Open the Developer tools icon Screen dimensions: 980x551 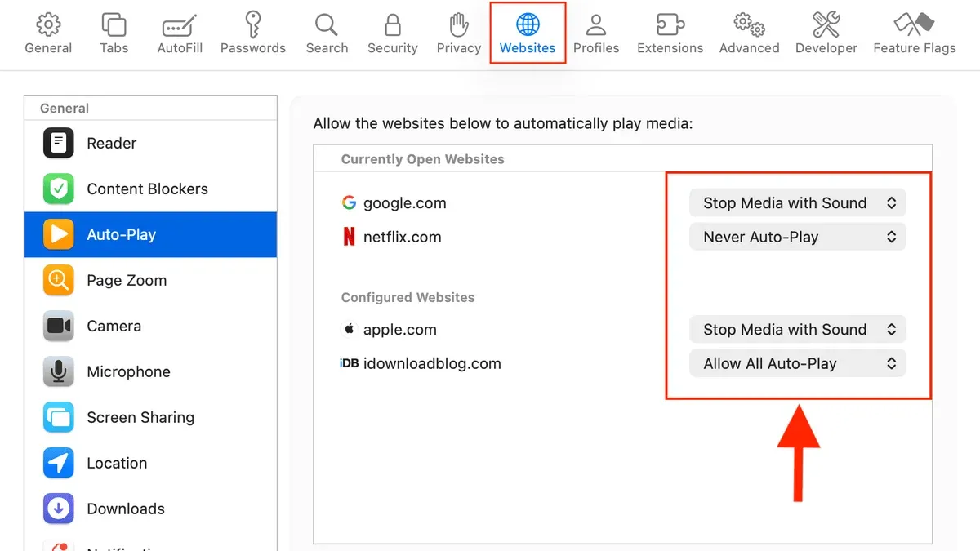826,24
